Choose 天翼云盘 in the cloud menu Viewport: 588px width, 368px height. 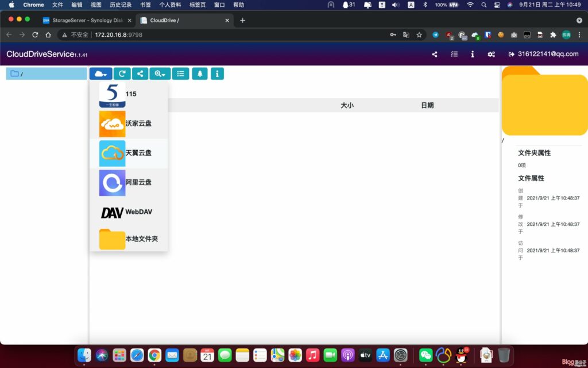coord(129,153)
